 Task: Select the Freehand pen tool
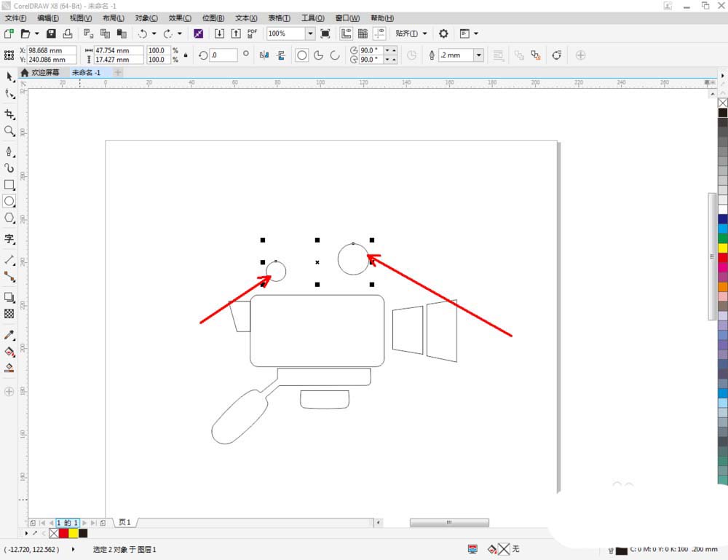[9, 152]
